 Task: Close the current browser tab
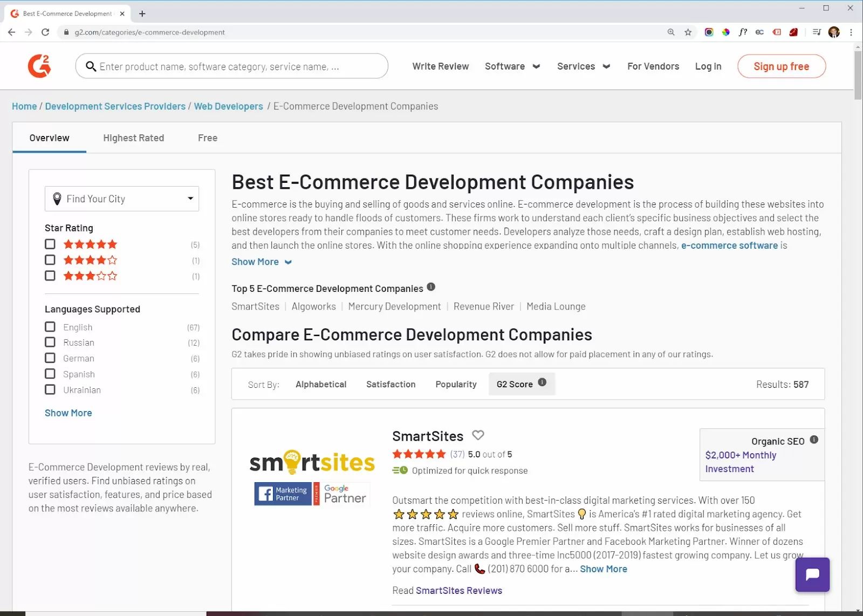(122, 13)
